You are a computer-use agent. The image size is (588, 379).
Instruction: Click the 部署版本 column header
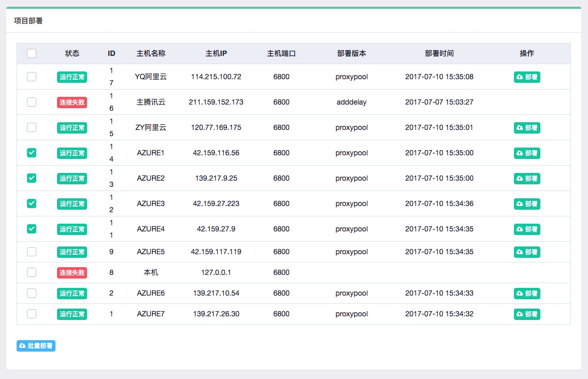351,53
